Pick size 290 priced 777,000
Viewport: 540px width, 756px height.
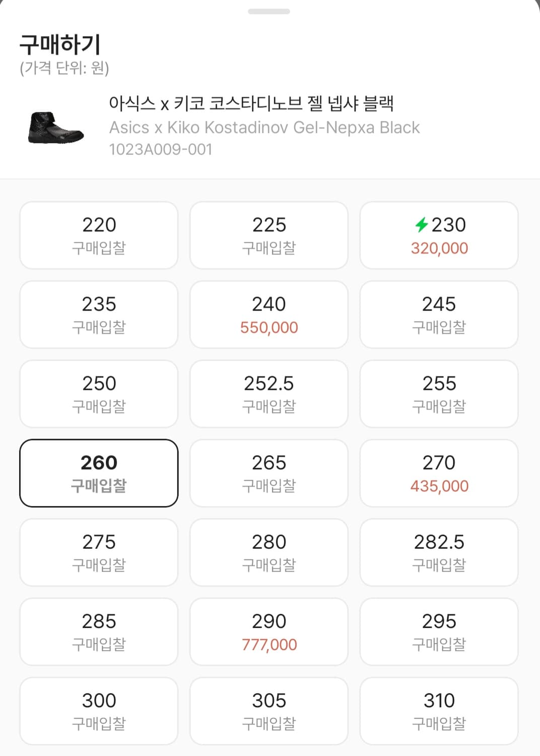(269, 632)
